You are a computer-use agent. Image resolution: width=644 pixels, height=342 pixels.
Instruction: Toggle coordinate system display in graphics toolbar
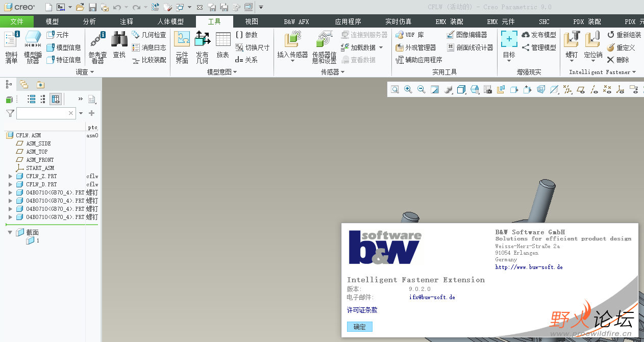pyautogui.click(x=621, y=90)
